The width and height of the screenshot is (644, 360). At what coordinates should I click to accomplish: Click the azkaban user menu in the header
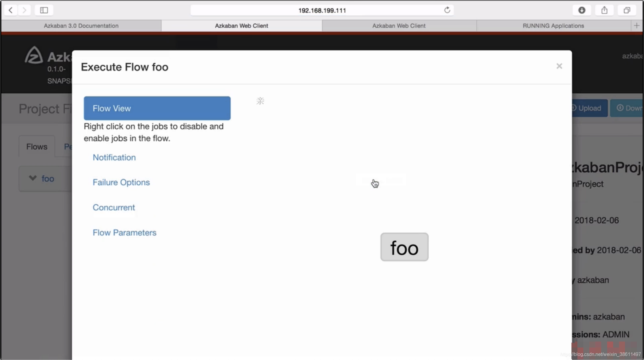click(x=633, y=56)
